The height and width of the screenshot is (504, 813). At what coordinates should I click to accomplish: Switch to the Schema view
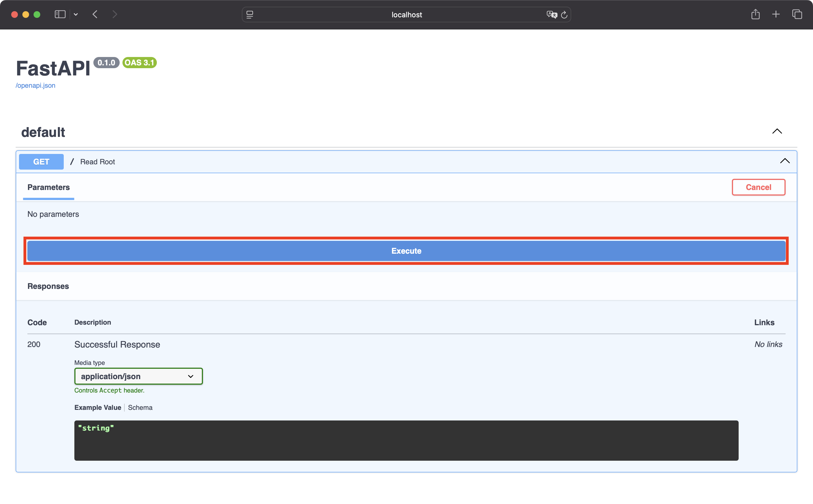tap(140, 407)
